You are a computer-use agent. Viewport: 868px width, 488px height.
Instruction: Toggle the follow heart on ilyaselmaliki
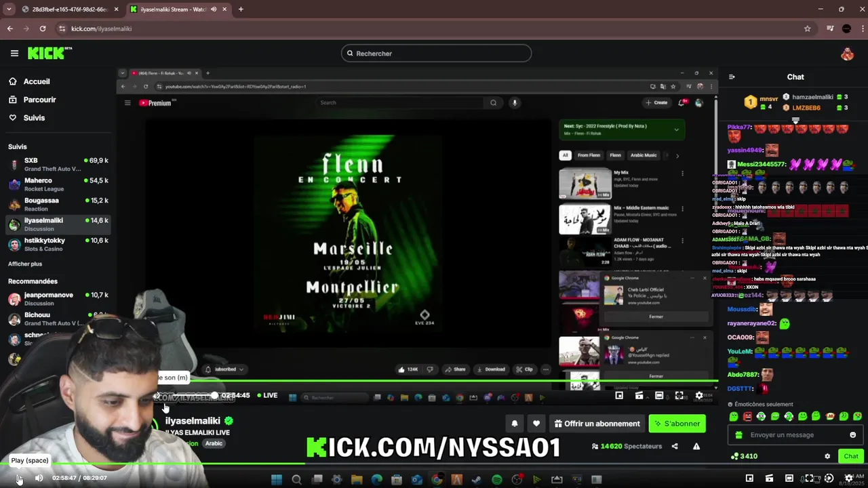[x=536, y=424]
